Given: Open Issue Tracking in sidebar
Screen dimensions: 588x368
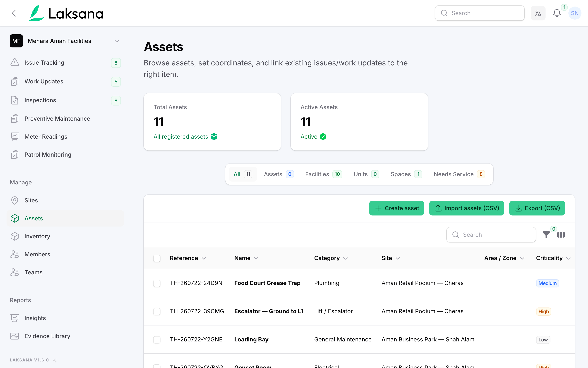Looking at the screenshot, I should (x=65, y=63).
